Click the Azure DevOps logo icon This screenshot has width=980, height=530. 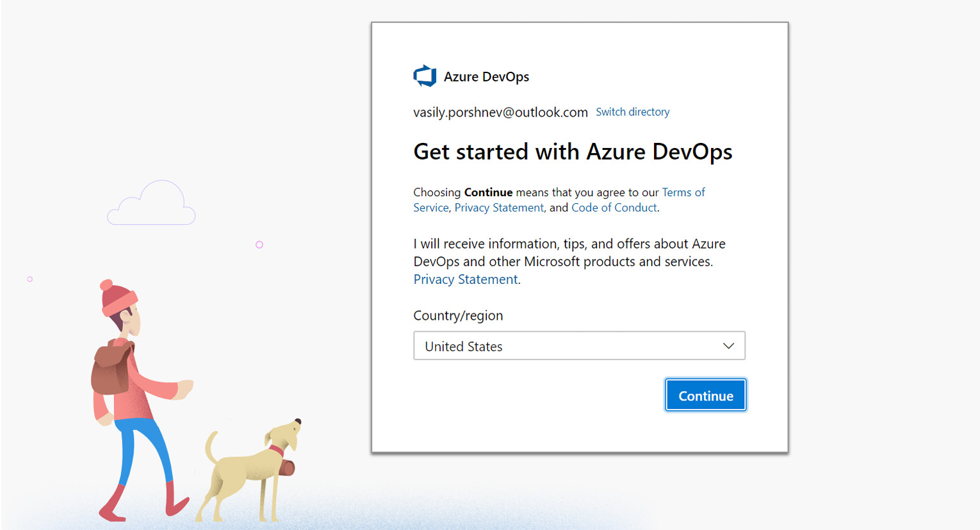[x=425, y=75]
